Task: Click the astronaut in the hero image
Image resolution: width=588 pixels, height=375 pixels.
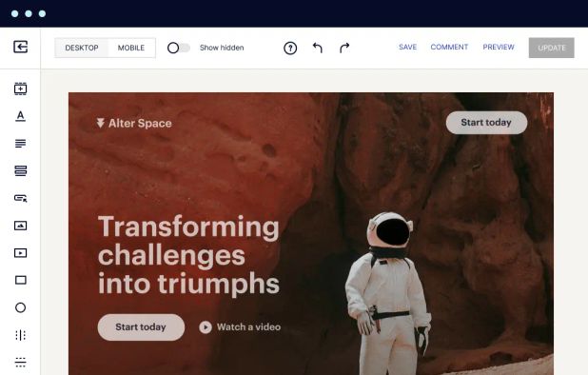Action: click(388, 294)
